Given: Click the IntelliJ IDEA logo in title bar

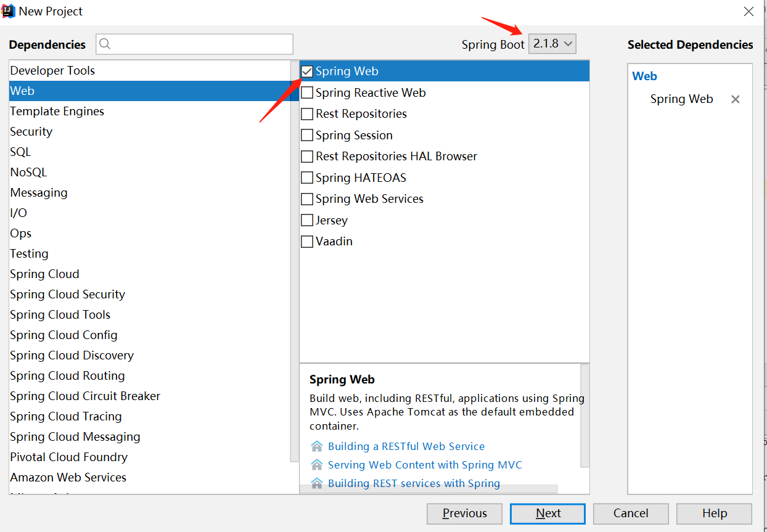Looking at the screenshot, I should pyautogui.click(x=9, y=11).
